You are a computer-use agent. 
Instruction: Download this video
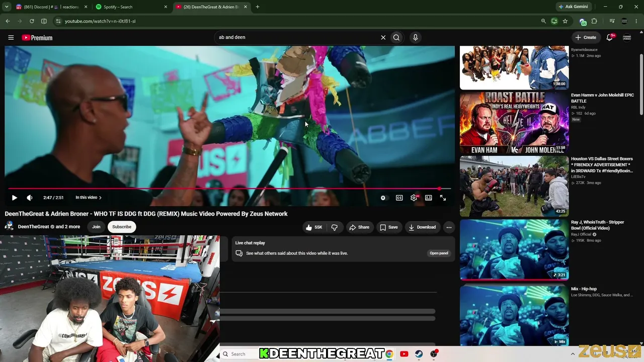422,227
